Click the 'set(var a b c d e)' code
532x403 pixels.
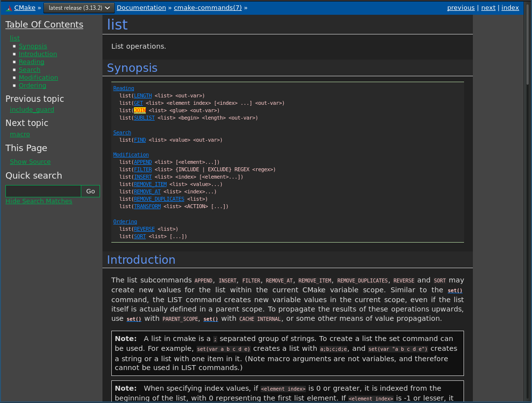click(x=224, y=349)
